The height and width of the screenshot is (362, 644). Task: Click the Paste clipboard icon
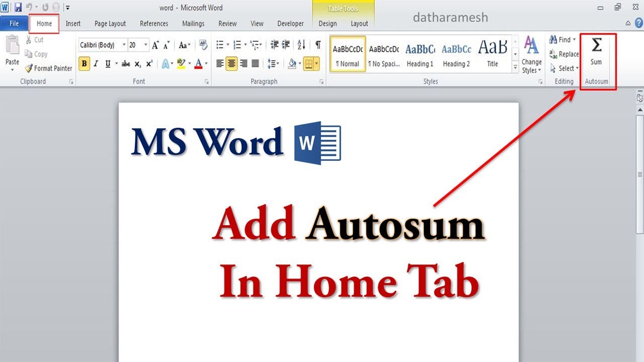pos(12,45)
